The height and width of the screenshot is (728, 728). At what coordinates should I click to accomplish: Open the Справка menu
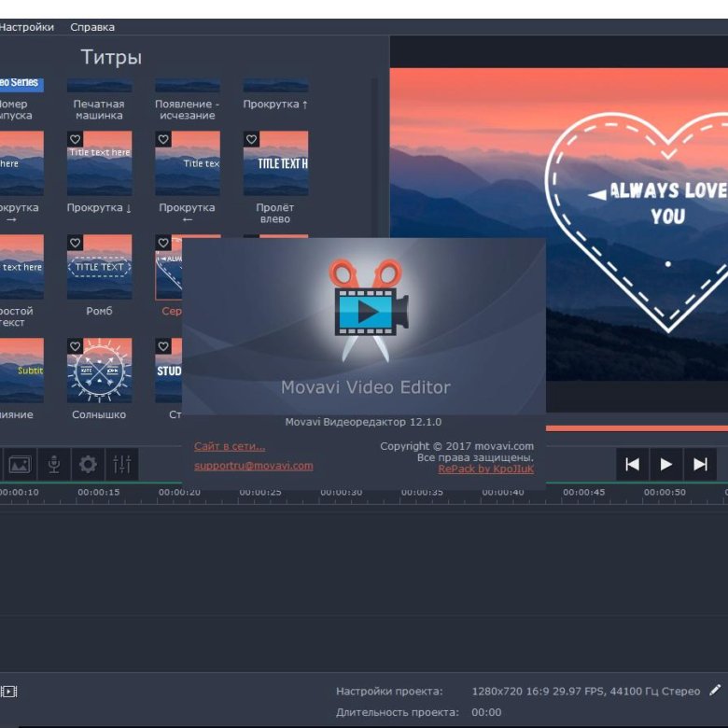(91, 27)
